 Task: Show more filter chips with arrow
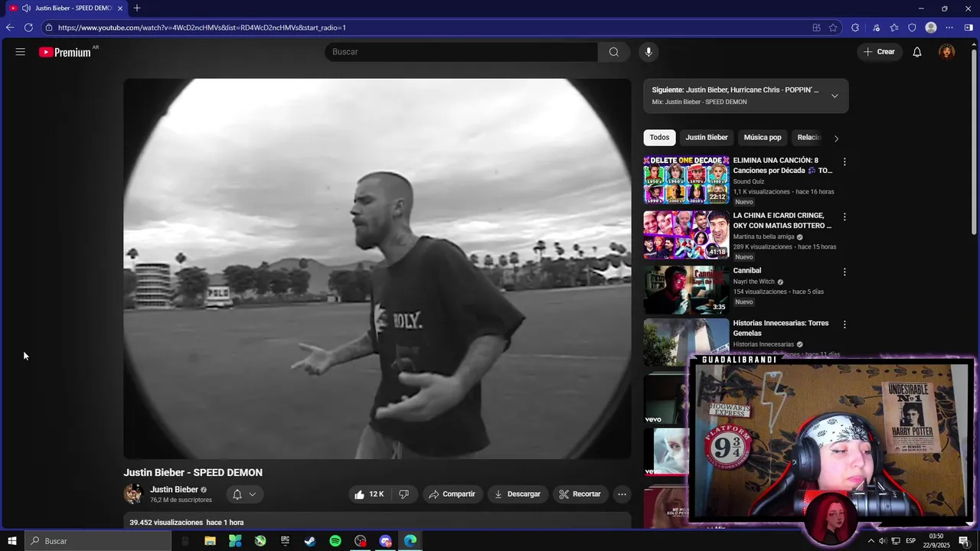pyautogui.click(x=836, y=139)
